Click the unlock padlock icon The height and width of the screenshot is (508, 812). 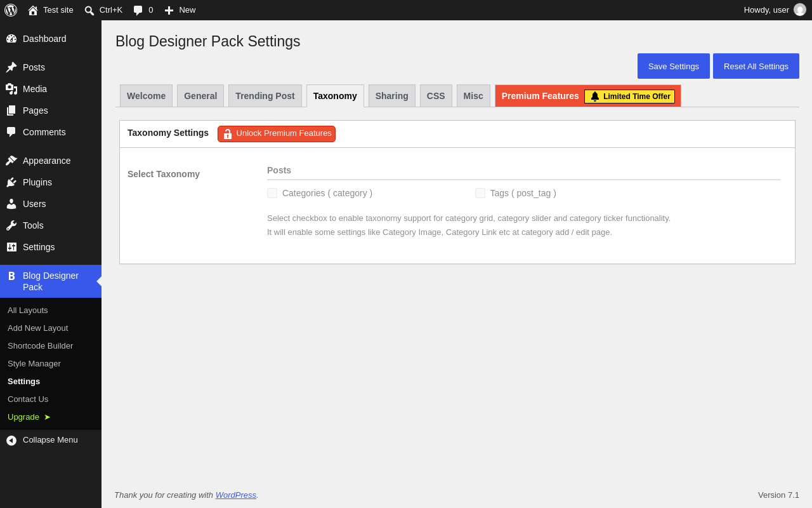tap(228, 134)
